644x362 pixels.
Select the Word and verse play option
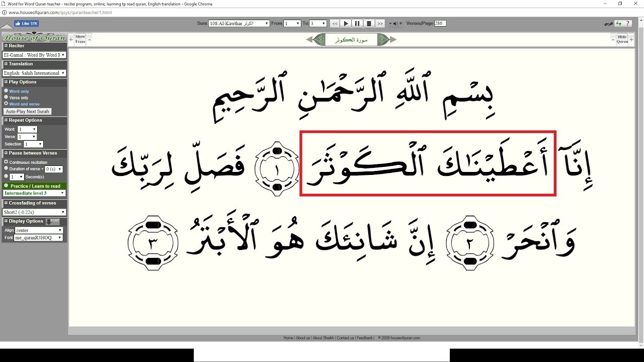[x=6, y=104]
